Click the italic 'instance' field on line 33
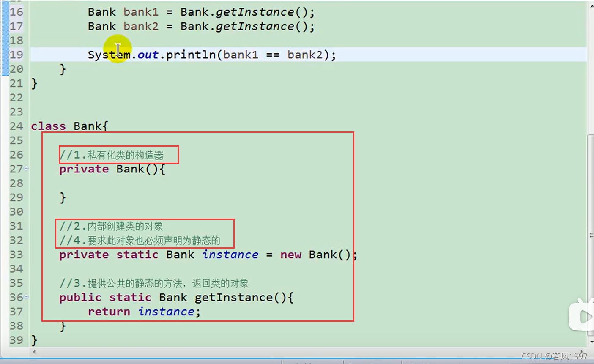 pos(230,255)
